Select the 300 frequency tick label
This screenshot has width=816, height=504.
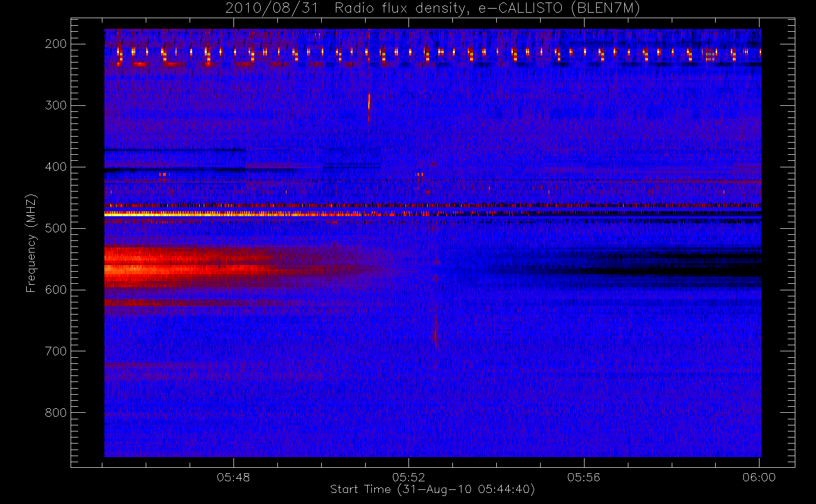(56, 105)
